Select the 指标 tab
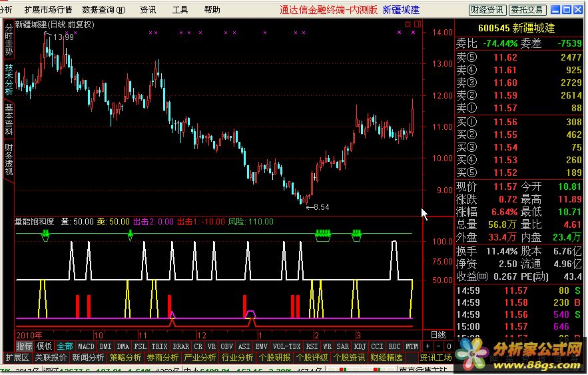The width and height of the screenshot is (588, 375). coord(25,346)
